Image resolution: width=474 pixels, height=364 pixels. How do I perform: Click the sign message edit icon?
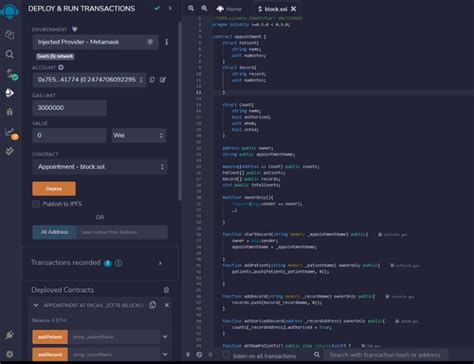coord(163,80)
